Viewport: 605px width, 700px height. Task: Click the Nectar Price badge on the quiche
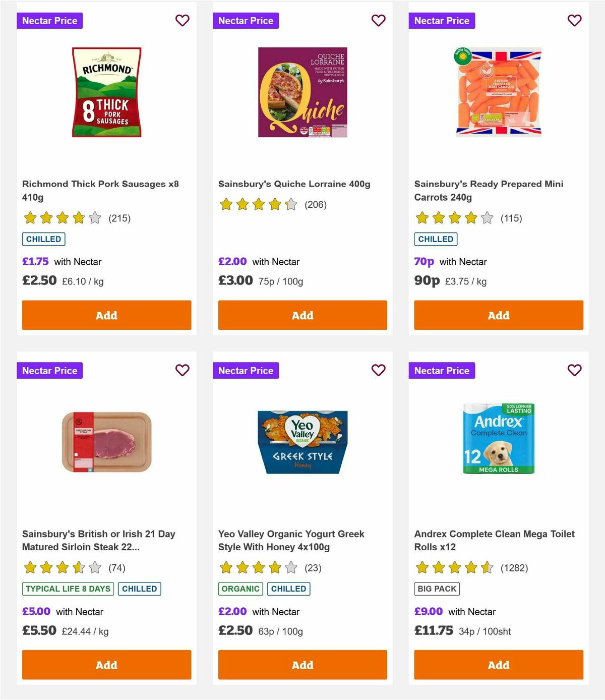point(246,21)
